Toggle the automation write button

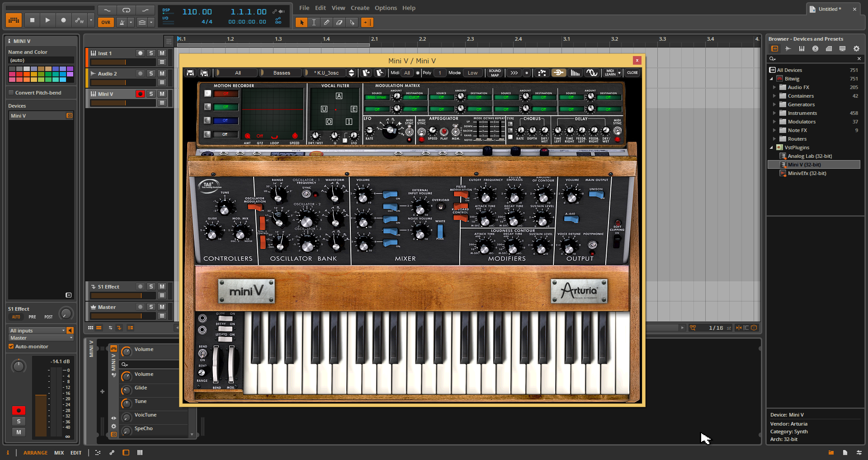coord(80,20)
